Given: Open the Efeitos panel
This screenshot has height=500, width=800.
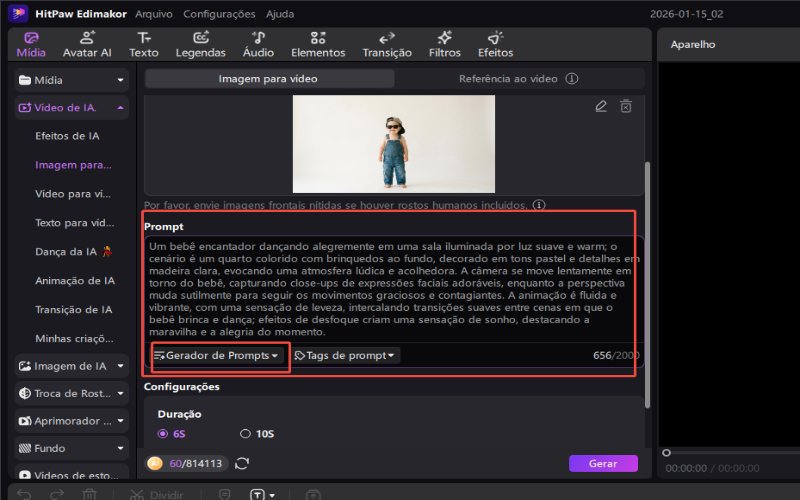Looking at the screenshot, I should [x=495, y=44].
